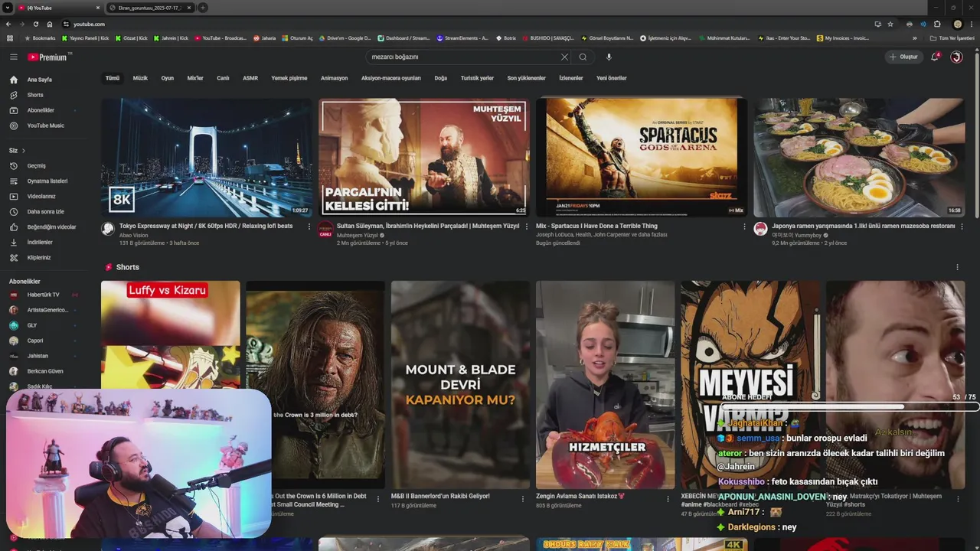Click the YouTube Premium logo

pos(47,57)
